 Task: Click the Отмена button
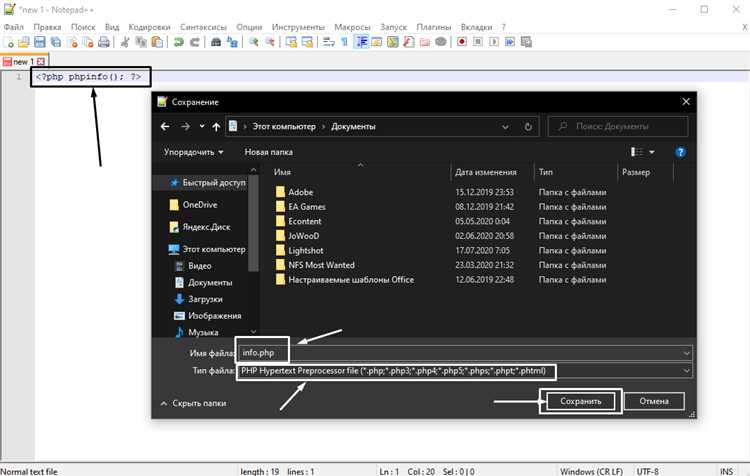(654, 401)
